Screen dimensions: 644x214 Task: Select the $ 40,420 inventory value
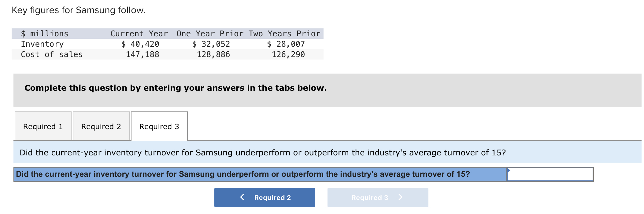pyautogui.click(x=140, y=44)
